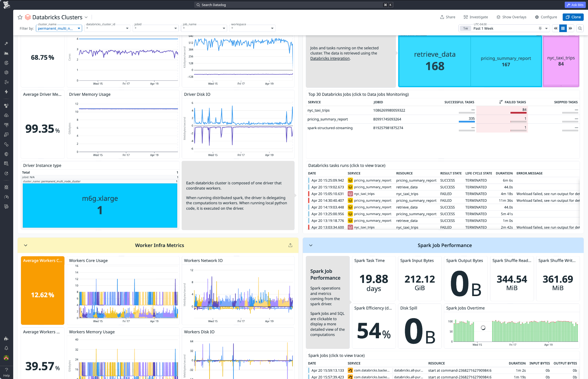The height and width of the screenshot is (379, 588).
Task: Click the sort icon beside FAILED TASKS
Action: pos(501,102)
